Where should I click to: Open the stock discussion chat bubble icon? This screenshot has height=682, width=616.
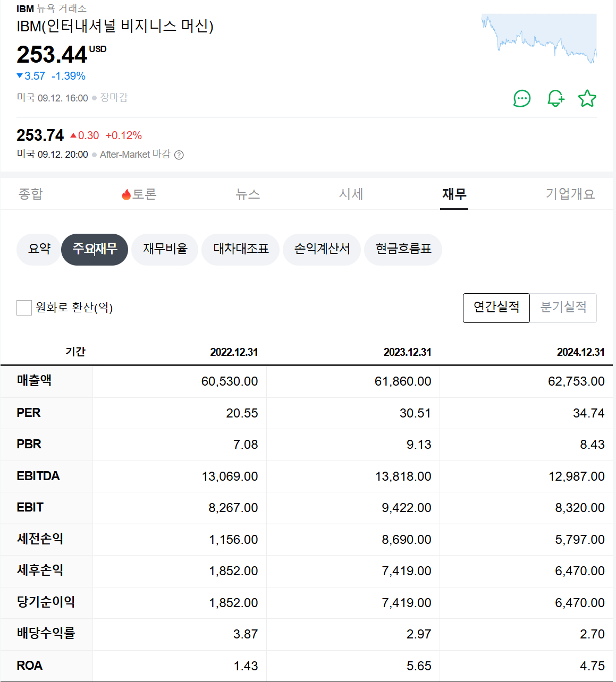coord(522,98)
